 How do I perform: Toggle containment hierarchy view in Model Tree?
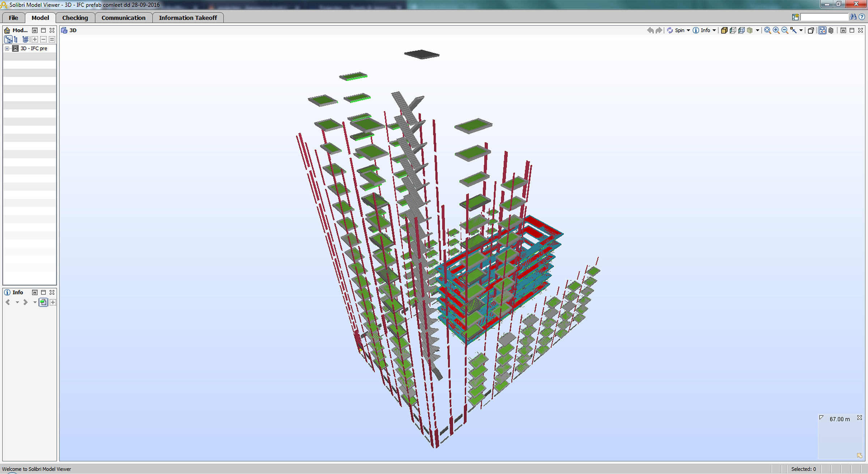tap(8, 39)
